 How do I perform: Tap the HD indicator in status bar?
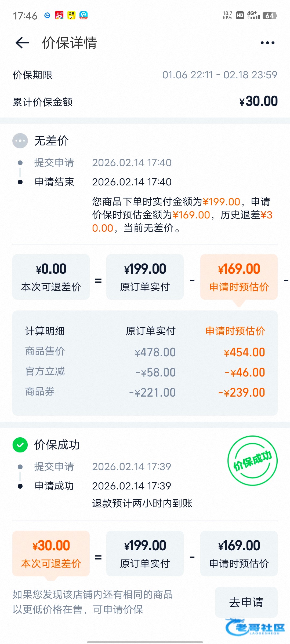tap(240, 16)
